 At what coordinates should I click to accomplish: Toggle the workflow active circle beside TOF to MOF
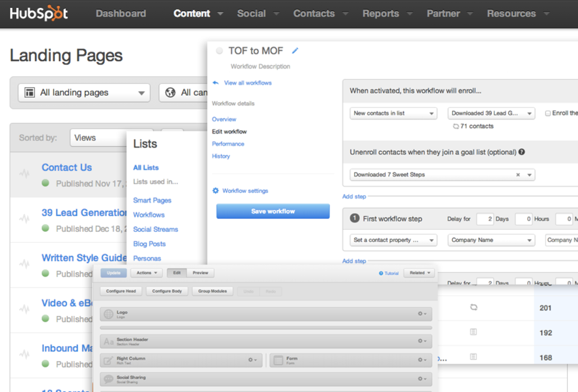click(x=219, y=51)
